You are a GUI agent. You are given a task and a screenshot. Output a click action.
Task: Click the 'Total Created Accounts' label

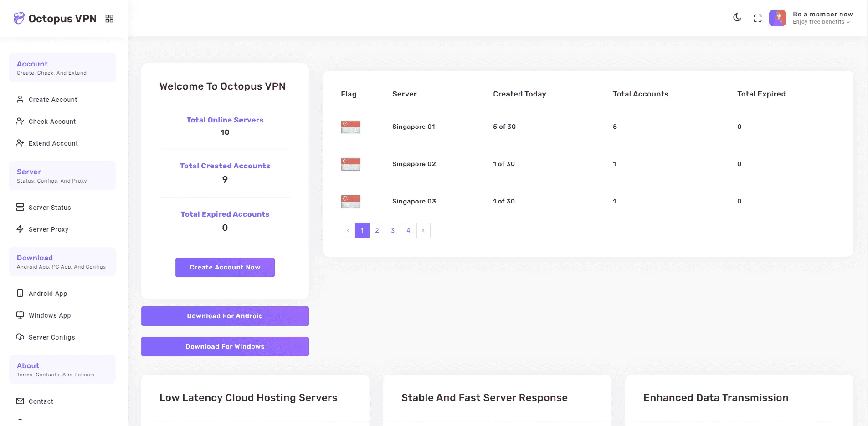coord(225,166)
